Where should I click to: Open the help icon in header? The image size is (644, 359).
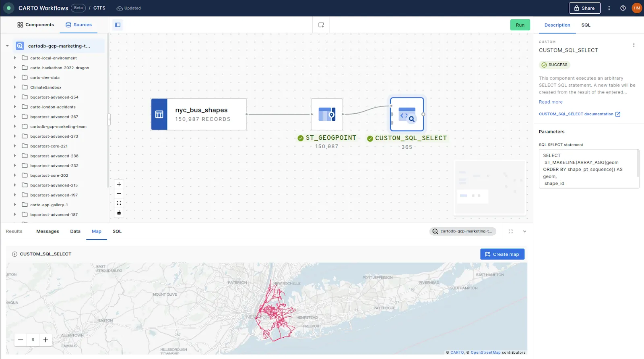(623, 8)
